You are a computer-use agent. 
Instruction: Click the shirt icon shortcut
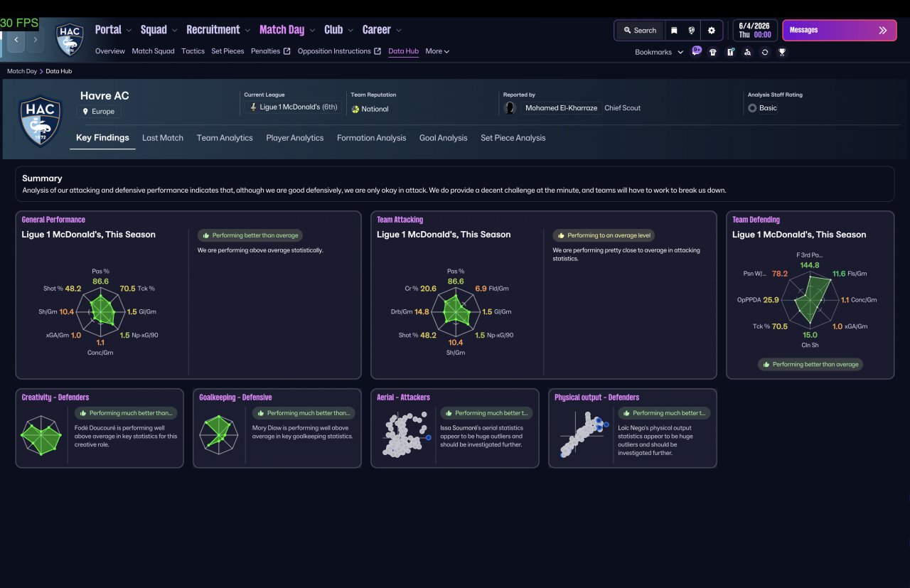coord(713,52)
